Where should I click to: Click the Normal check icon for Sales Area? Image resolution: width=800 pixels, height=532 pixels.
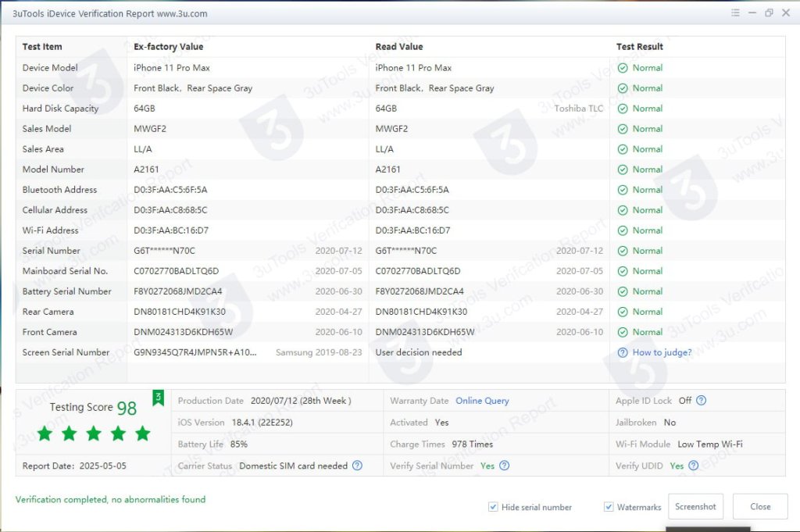click(623, 149)
